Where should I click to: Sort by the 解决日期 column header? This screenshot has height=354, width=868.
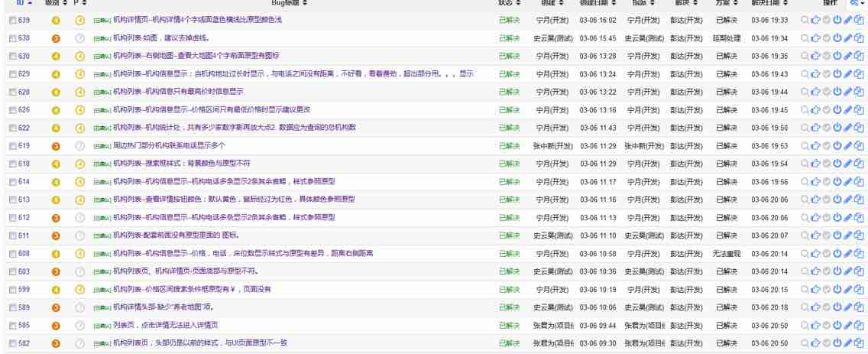tap(769, 4)
